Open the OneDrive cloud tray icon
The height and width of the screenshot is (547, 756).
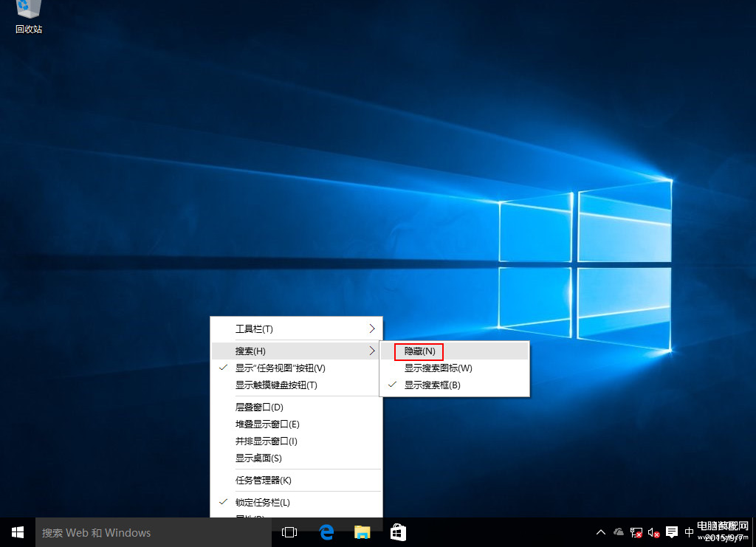point(618,532)
